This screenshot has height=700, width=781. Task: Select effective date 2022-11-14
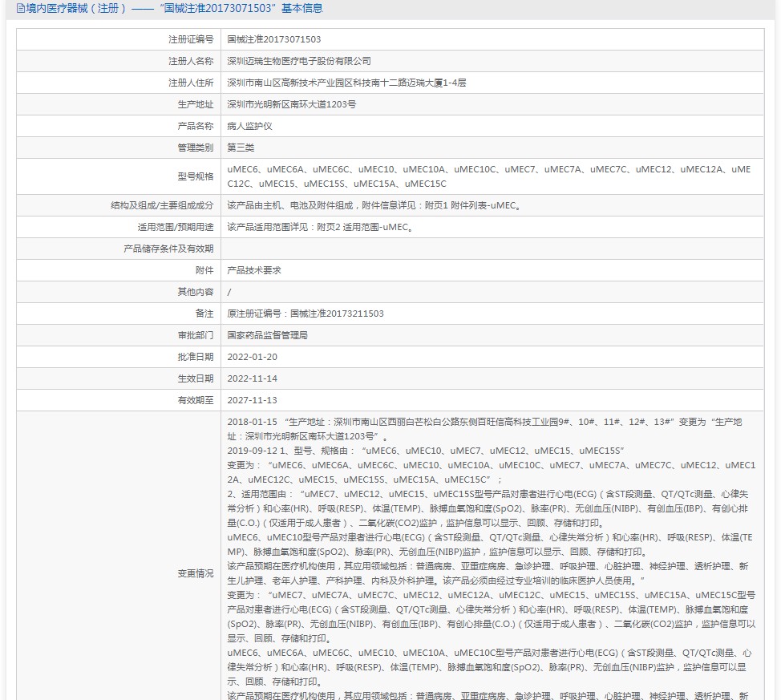[252, 378]
